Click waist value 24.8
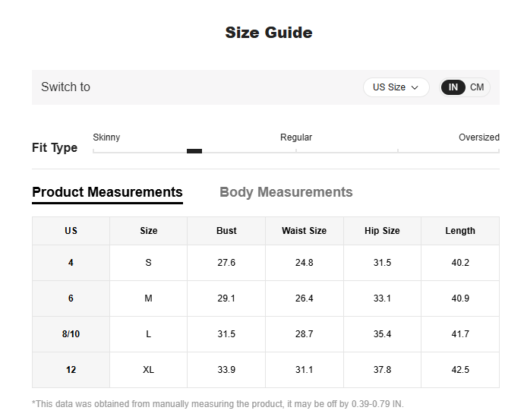Image resolution: width=524 pixels, height=420 pixels. point(304,263)
